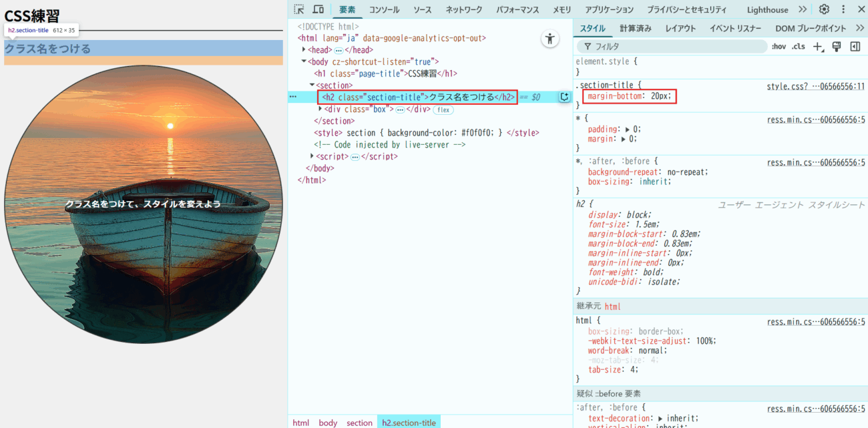The width and height of the screenshot is (868, 428).
Task: Toggle the rendering emulation paintbrush icon
Action: pyautogui.click(x=836, y=47)
